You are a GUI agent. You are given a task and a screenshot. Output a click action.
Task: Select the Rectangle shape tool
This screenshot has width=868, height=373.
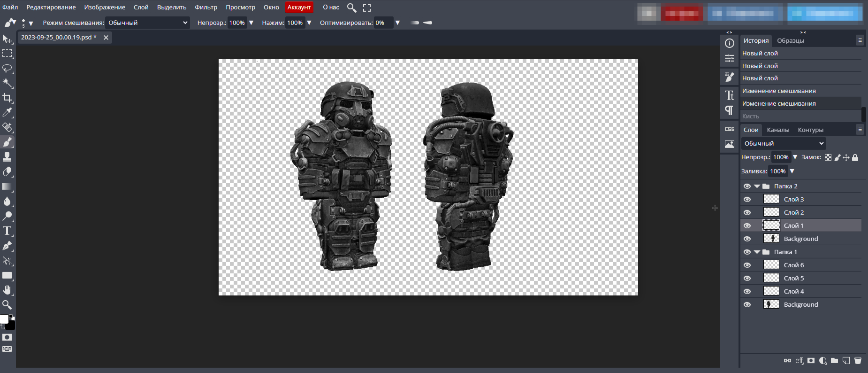click(7, 275)
